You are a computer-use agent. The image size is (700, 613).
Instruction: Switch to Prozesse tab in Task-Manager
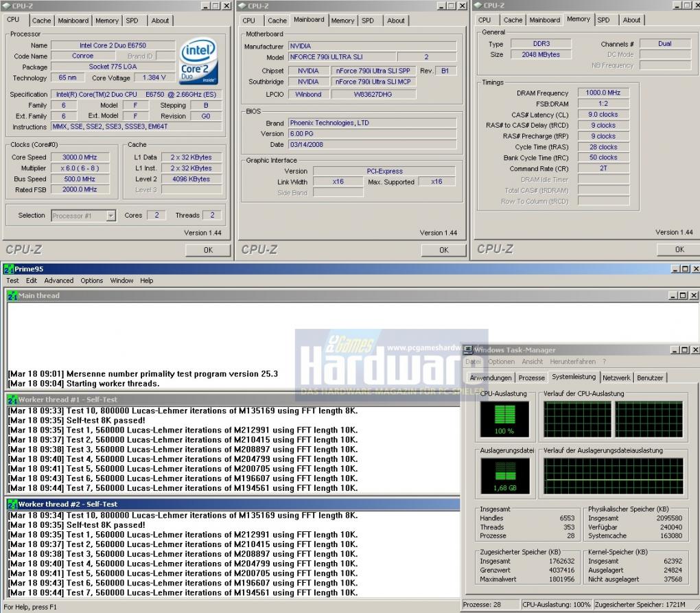pyautogui.click(x=531, y=378)
